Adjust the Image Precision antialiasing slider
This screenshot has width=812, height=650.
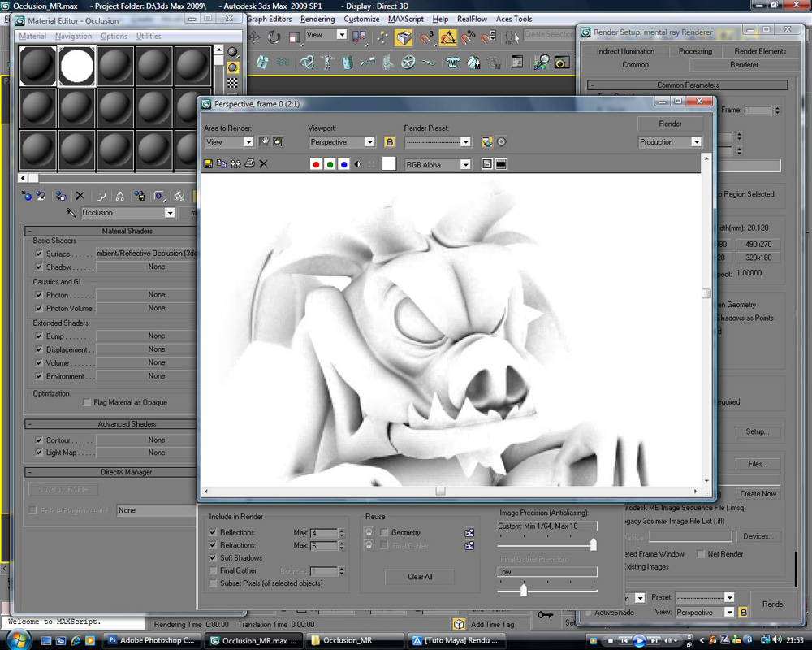(593, 544)
